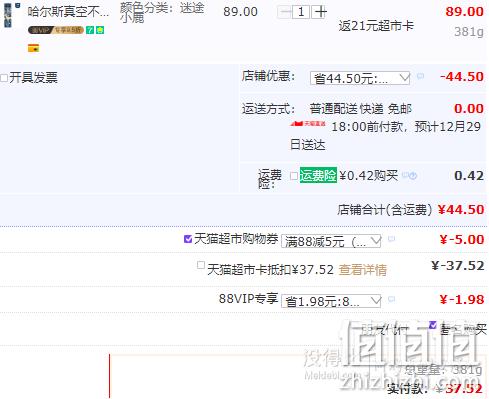Expand the 88VIP专享 省1.98元 dropdown

pyautogui.click(x=331, y=301)
